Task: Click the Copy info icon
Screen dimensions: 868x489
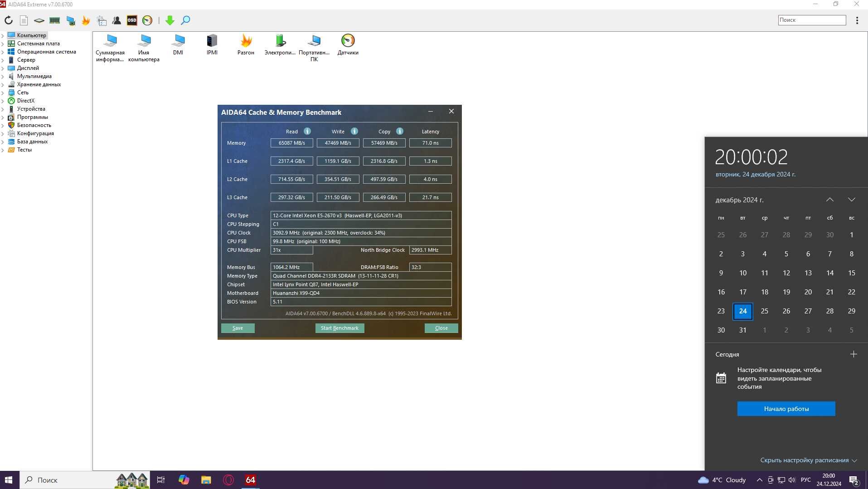Action: [x=400, y=131]
